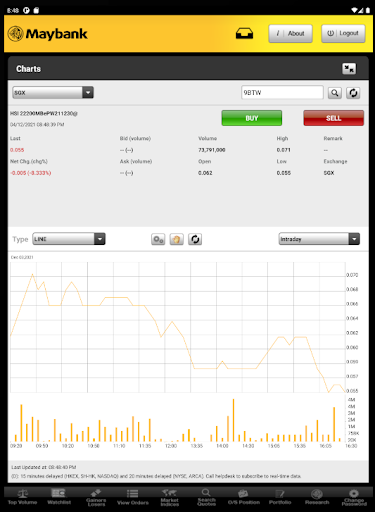Place a SELL order

point(333,118)
